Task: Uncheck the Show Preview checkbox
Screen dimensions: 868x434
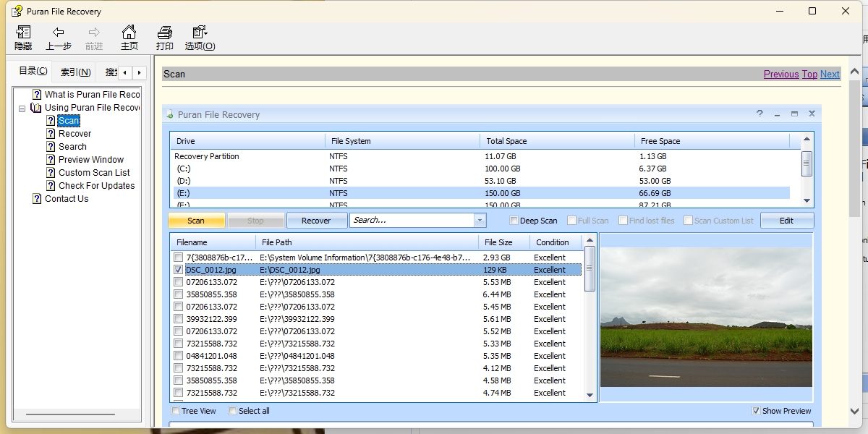Action: click(x=757, y=411)
